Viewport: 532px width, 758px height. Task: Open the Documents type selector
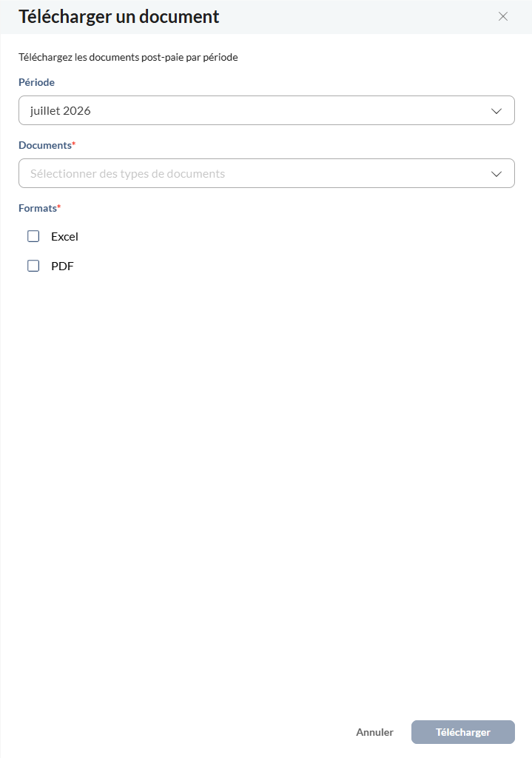click(266, 173)
